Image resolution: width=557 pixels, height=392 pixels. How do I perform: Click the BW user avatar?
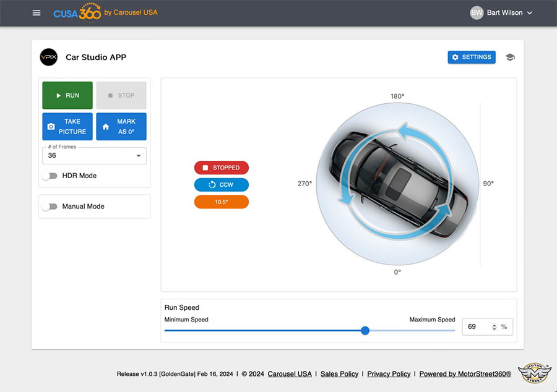tap(476, 13)
